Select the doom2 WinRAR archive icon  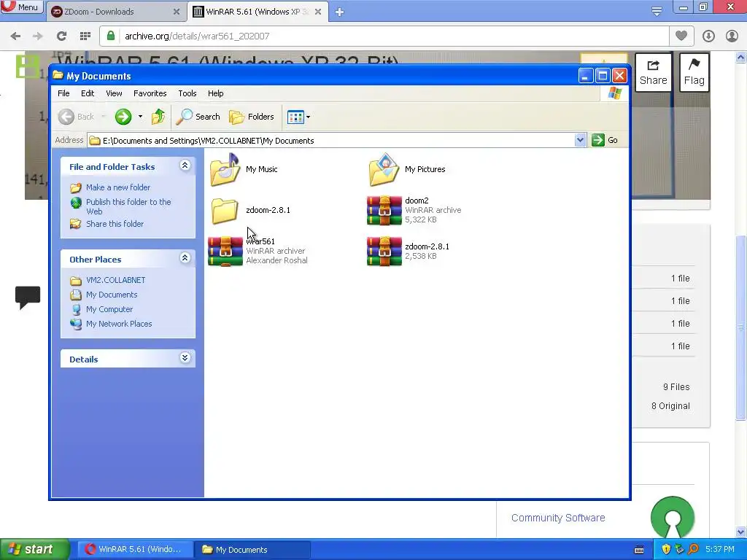pyautogui.click(x=384, y=211)
